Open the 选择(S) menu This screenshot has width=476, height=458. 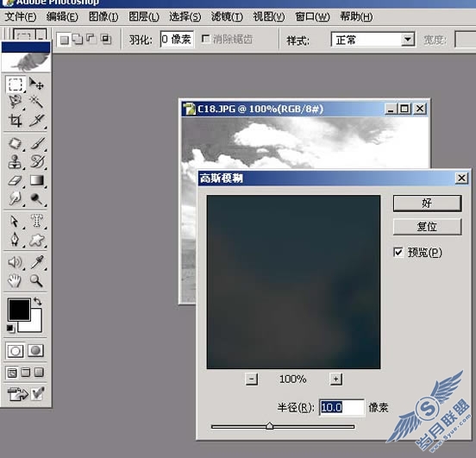(x=185, y=16)
